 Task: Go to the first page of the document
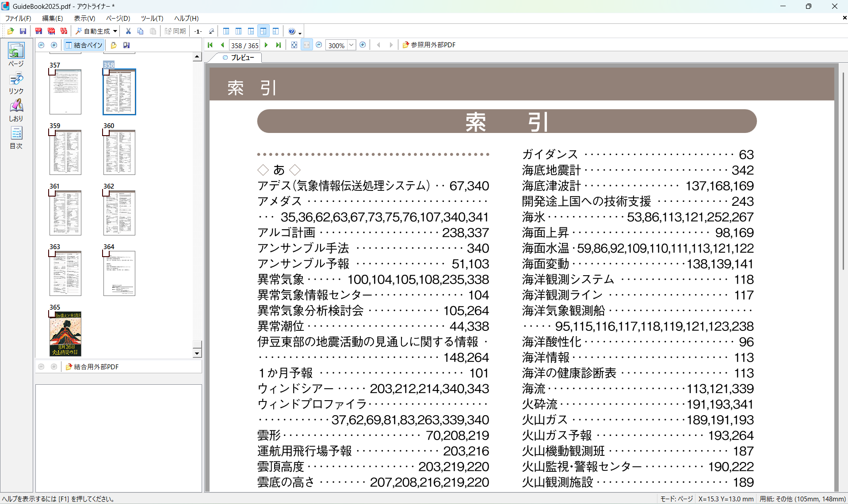210,45
